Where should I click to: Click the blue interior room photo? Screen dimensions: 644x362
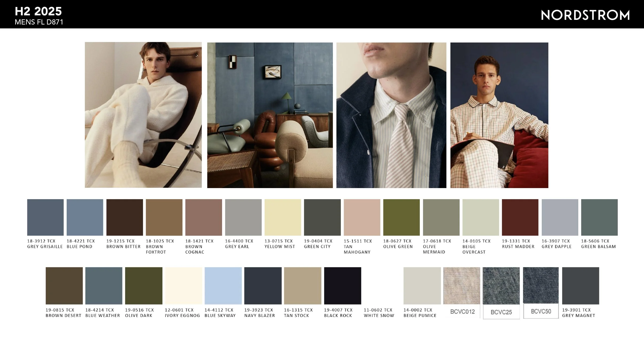coord(270,115)
